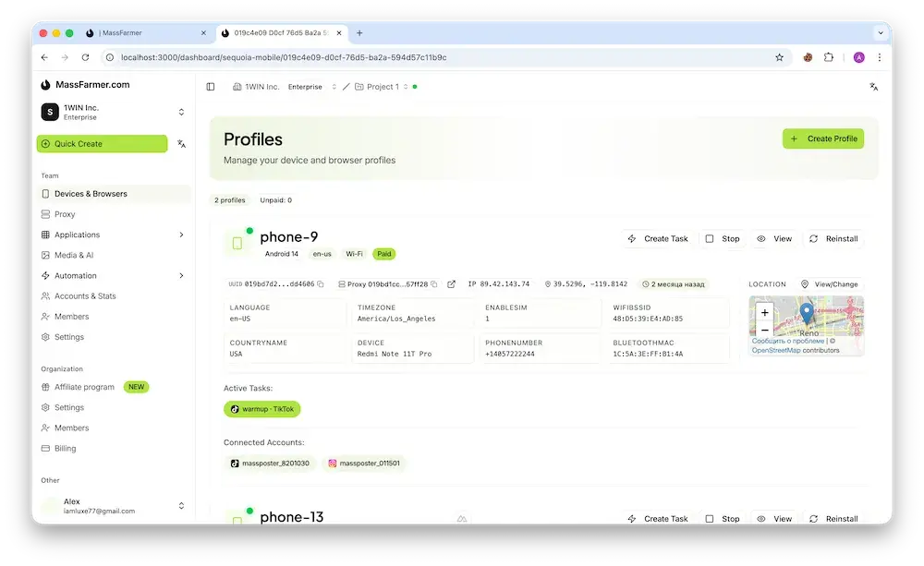Click the translate icon at top right
Image resolution: width=924 pixels, height=566 pixels.
coord(873,87)
